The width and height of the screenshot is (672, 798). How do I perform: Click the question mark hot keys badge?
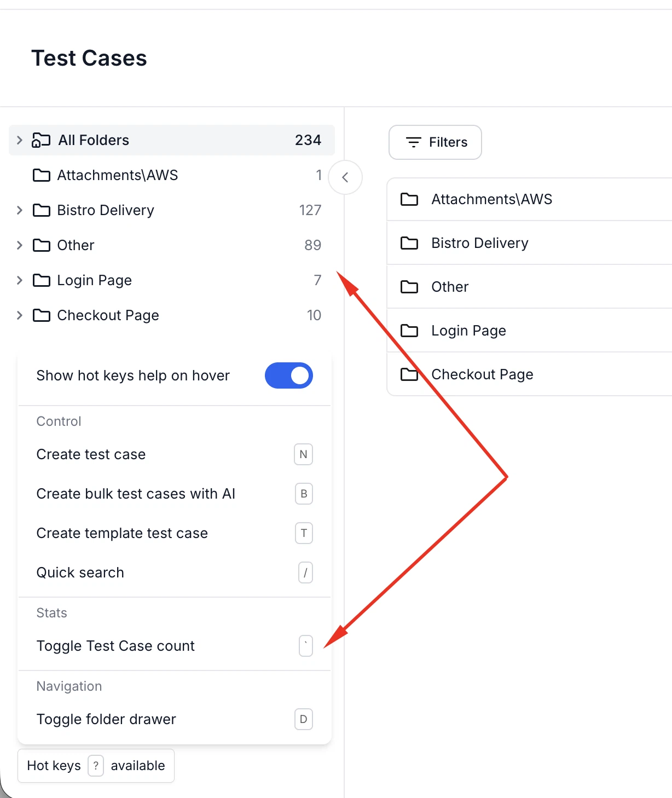point(96,766)
